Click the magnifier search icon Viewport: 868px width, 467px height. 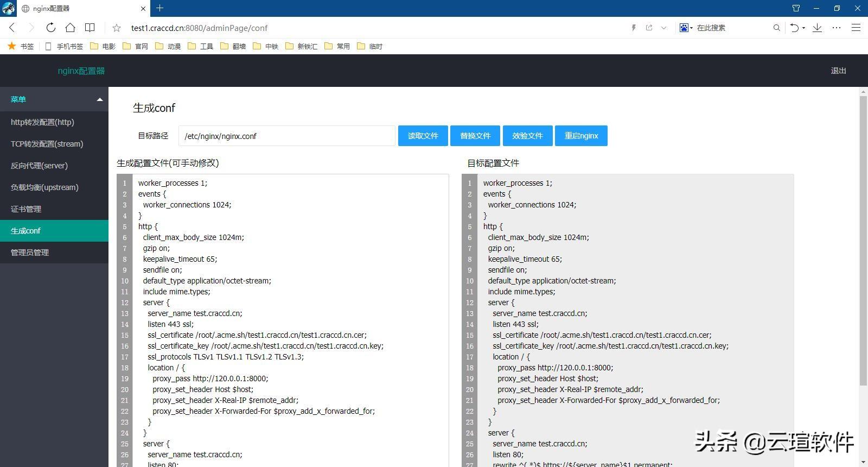pos(776,28)
